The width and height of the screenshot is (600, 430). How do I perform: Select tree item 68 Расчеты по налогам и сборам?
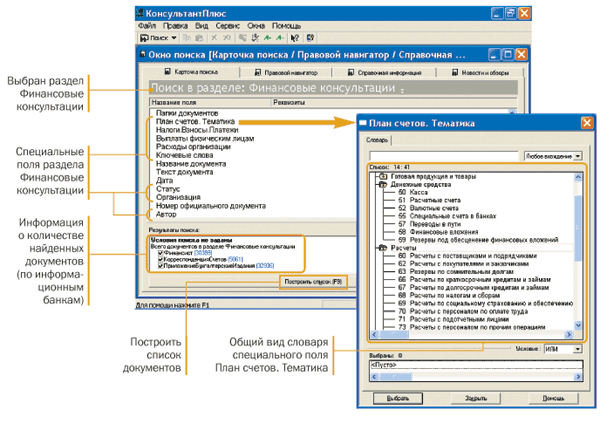[x=449, y=295]
